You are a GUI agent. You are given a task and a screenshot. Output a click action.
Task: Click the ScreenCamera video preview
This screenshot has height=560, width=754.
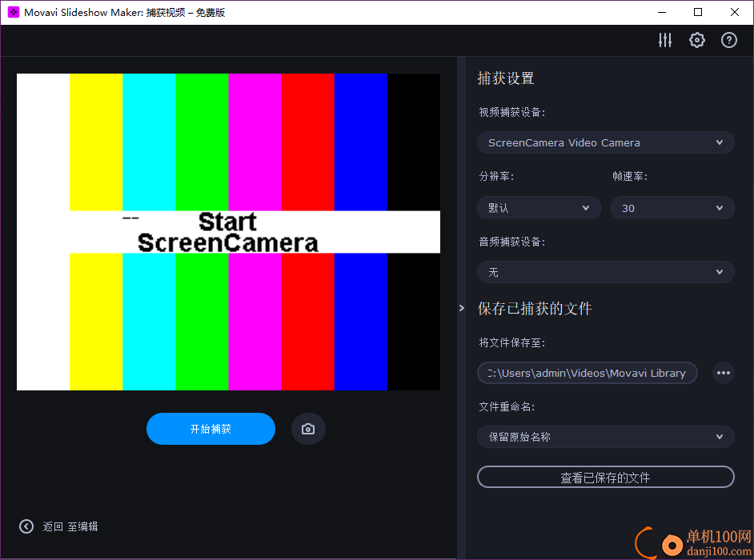tap(228, 232)
